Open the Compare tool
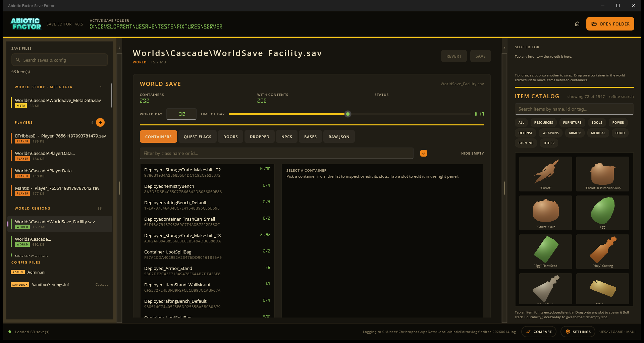The height and width of the screenshot is (343, 644). click(x=539, y=332)
